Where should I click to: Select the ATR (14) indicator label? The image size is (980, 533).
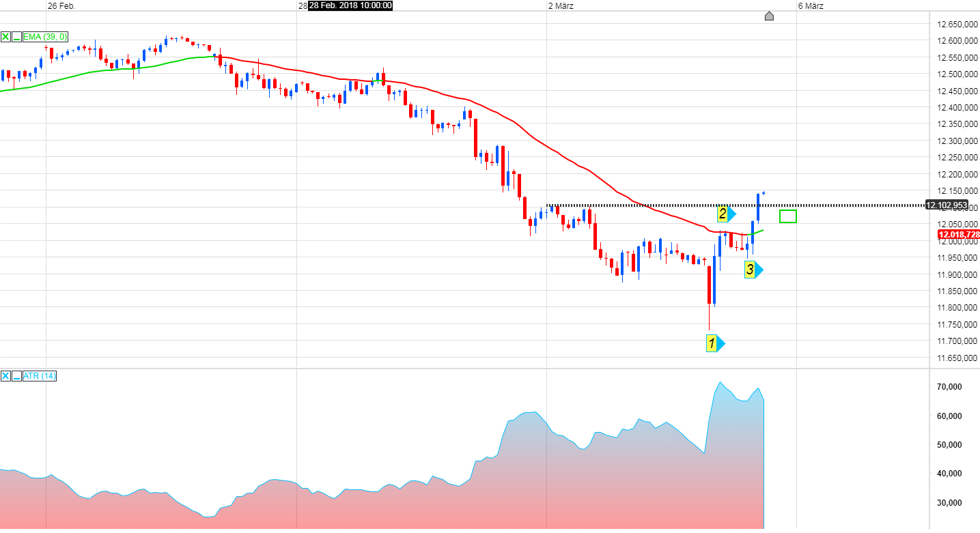point(38,376)
